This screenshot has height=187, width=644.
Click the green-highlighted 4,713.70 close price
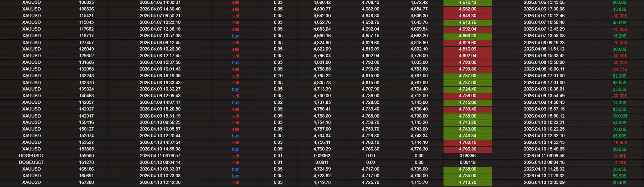468,183
